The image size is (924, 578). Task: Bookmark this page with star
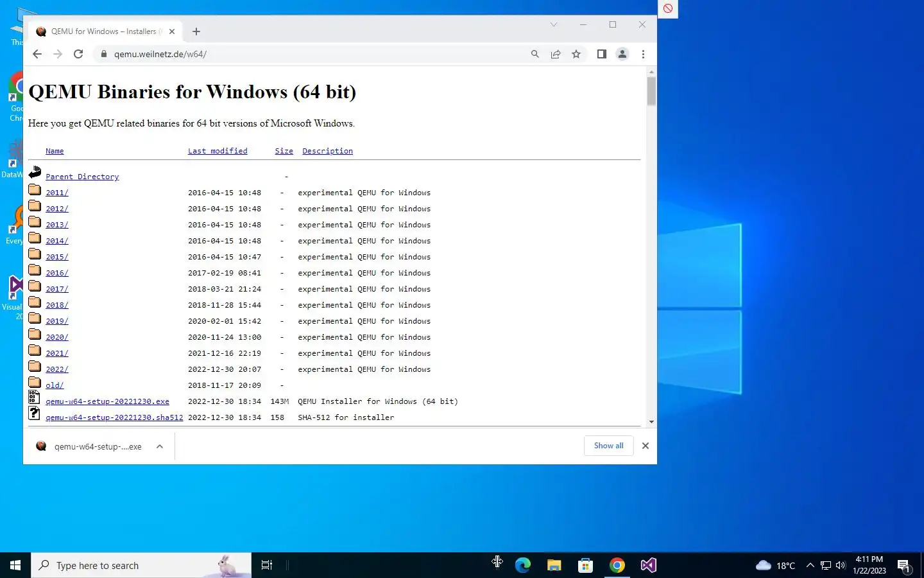click(x=576, y=54)
